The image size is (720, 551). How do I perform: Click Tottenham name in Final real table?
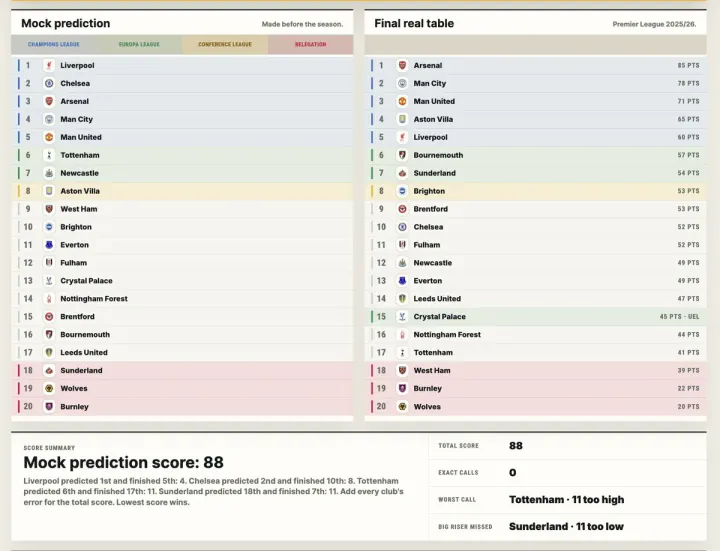point(433,352)
